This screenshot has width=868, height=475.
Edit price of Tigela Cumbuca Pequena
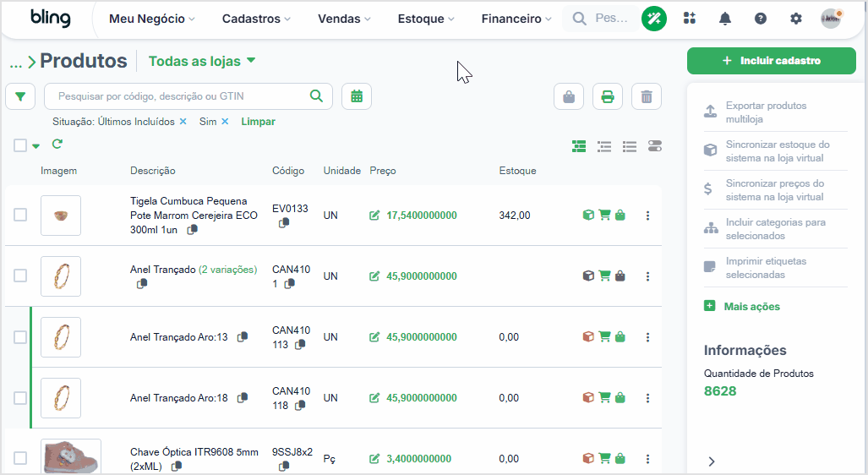[x=374, y=216]
